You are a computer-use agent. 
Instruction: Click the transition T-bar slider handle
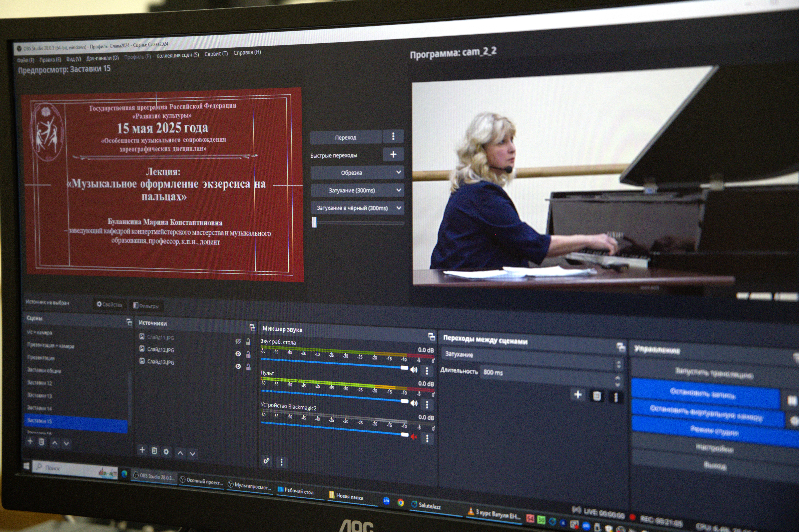coord(314,222)
